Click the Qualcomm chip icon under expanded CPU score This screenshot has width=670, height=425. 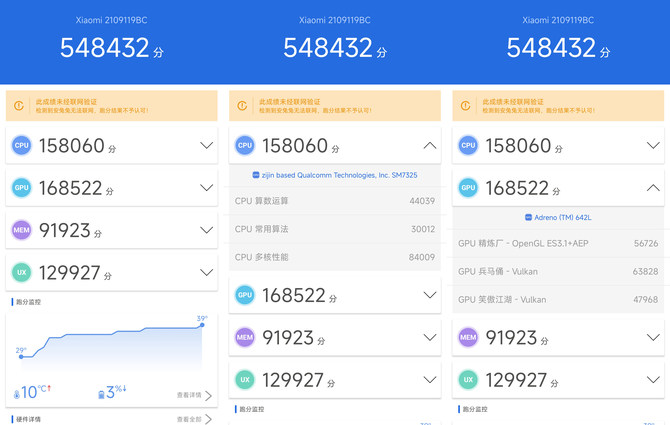[256, 175]
